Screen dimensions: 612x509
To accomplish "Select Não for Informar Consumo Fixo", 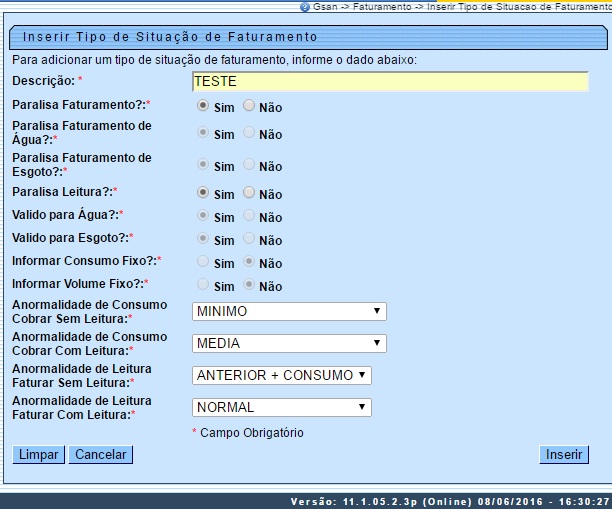I will pyautogui.click(x=249, y=262).
